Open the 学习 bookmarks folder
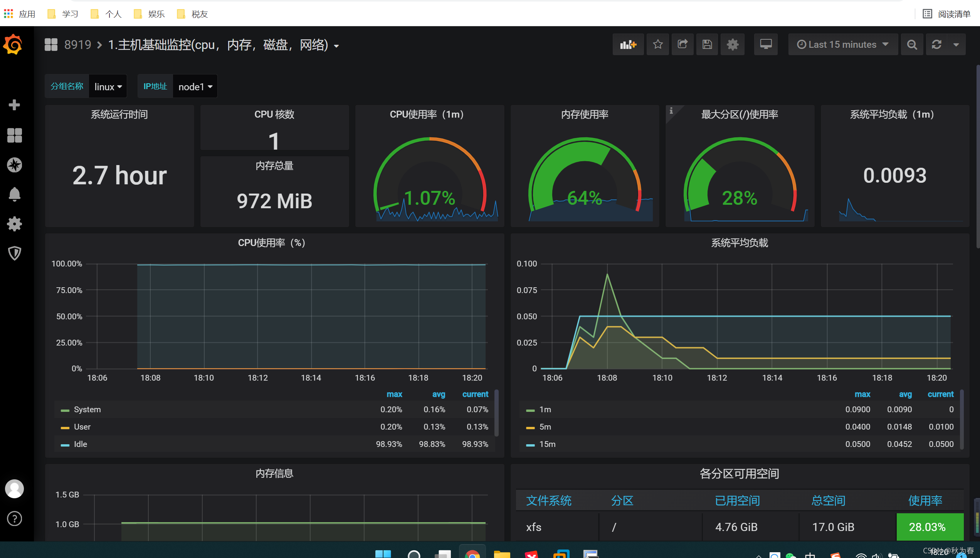The width and height of the screenshot is (980, 558). coord(63,14)
